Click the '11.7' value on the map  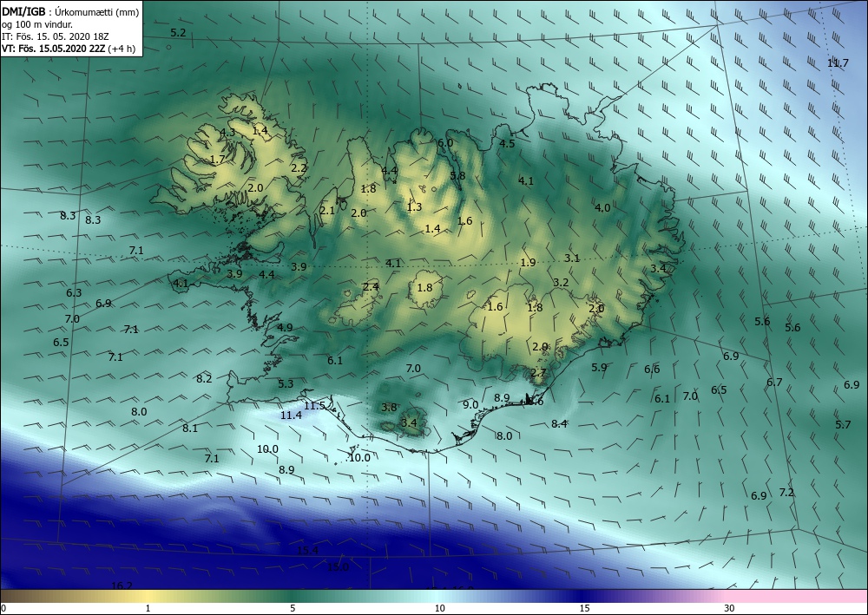(838, 63)
